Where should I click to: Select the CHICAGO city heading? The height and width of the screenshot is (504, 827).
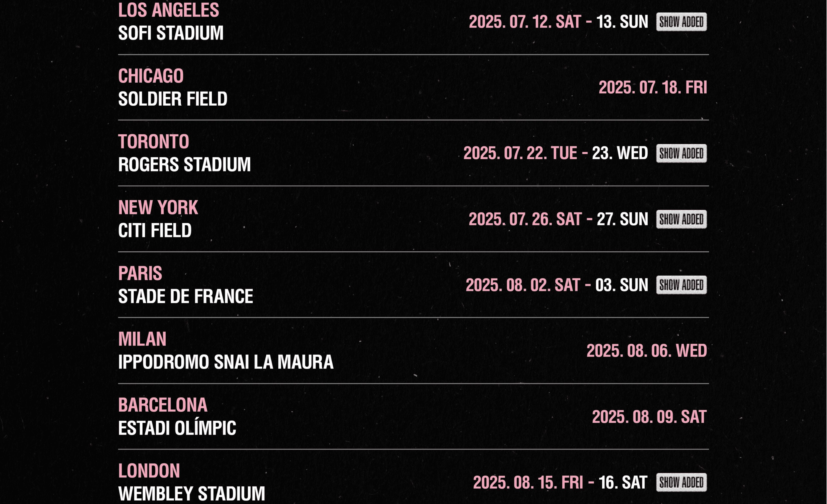151,76
